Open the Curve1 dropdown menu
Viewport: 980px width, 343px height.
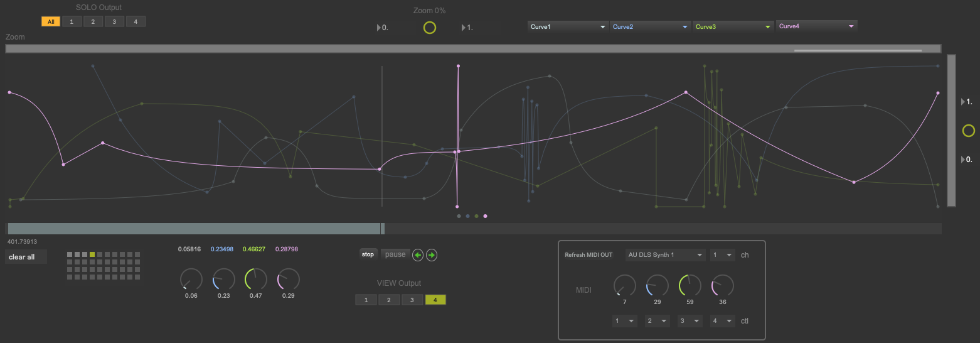coord(568,26)
